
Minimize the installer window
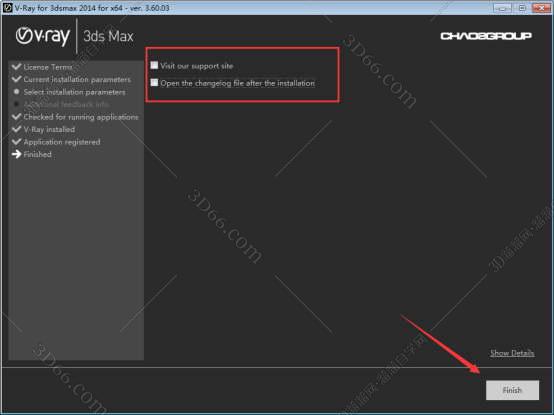[502, 7]
